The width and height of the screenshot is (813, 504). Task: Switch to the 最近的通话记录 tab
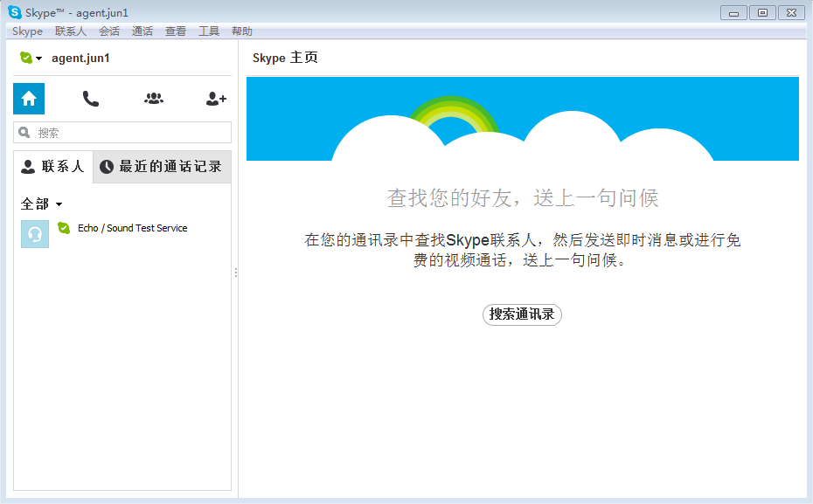click(162, 166)
